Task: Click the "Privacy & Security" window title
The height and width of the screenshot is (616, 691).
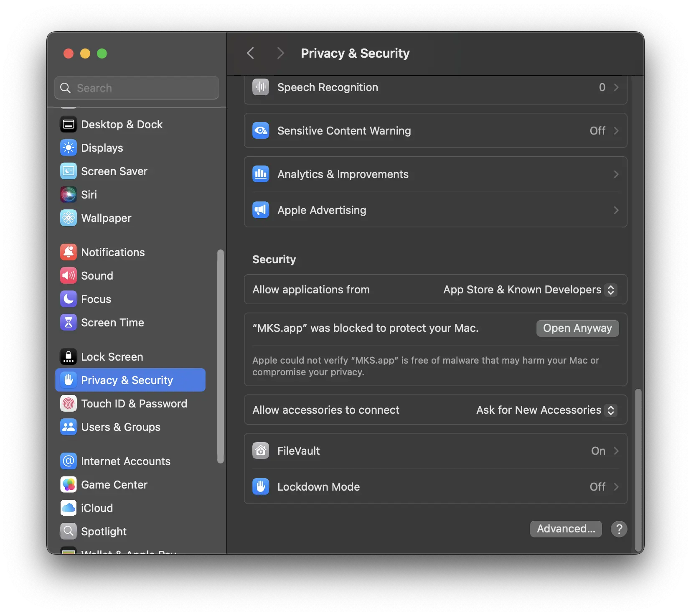Action: point(355,53)
